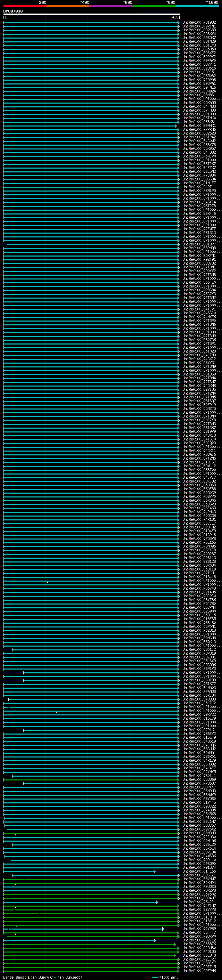Click the green alignment bar for C9ZRH6

point(91,971)
